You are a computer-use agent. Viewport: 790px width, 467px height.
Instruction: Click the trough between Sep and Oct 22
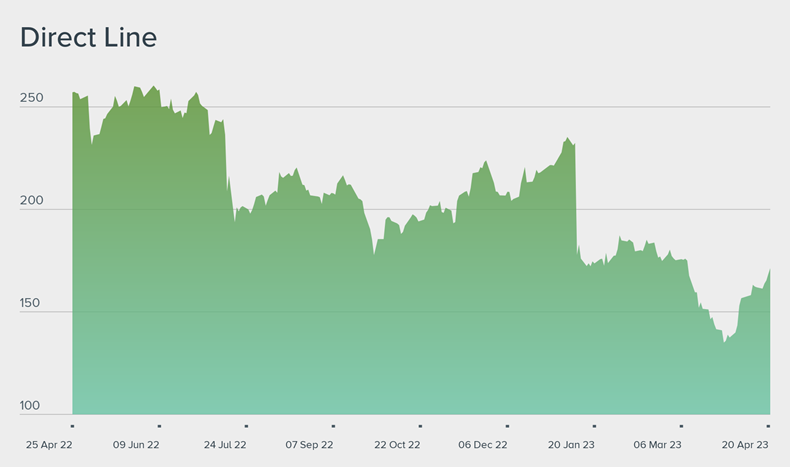(374, 254)
